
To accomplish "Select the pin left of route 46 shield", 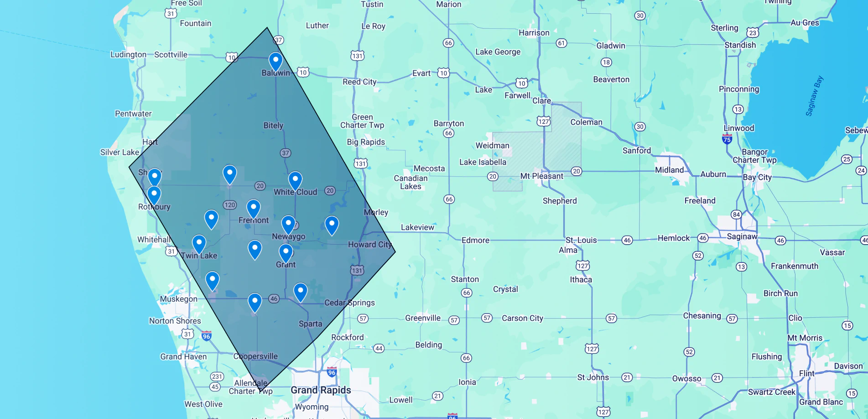I will pyautogui.click(x=255, y=302).
